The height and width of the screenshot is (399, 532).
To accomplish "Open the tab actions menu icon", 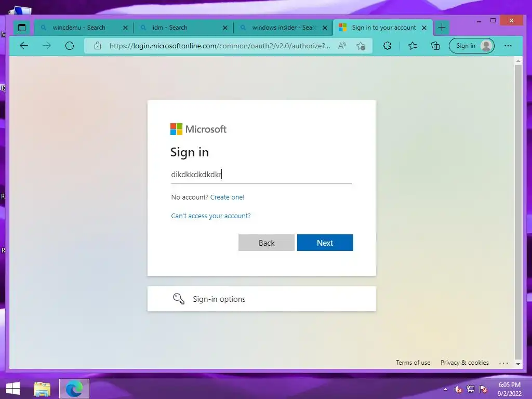I will (x=22, y=28).
